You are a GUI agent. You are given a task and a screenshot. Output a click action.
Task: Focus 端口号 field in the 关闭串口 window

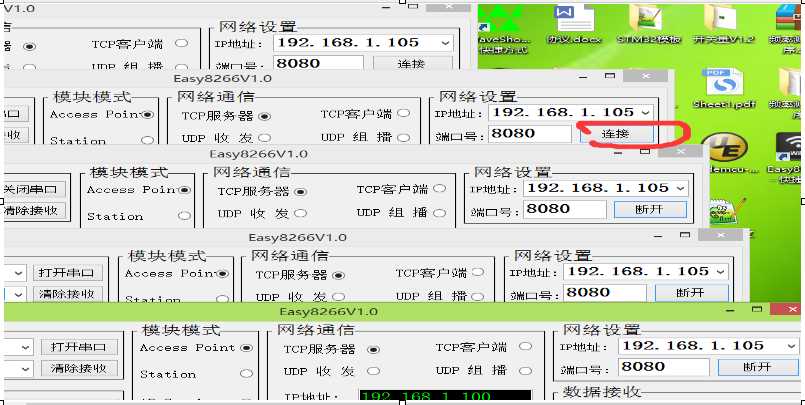click(565, 209)
